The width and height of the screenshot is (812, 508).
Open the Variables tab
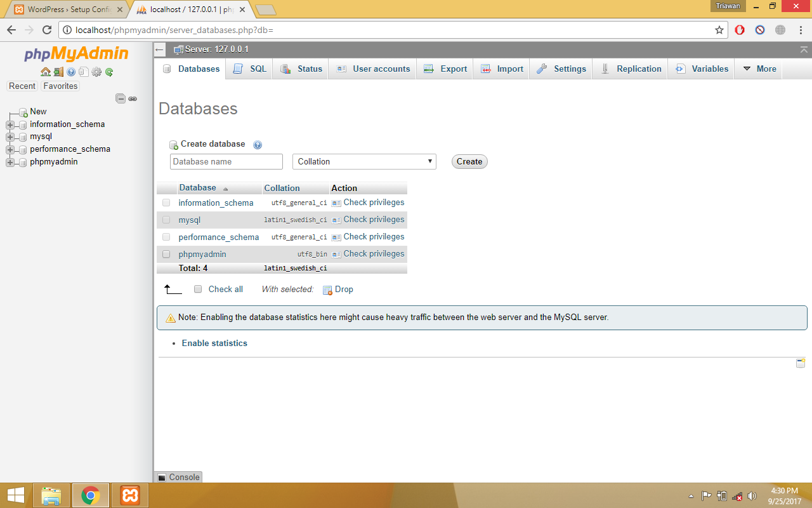[x=701, y=69]
